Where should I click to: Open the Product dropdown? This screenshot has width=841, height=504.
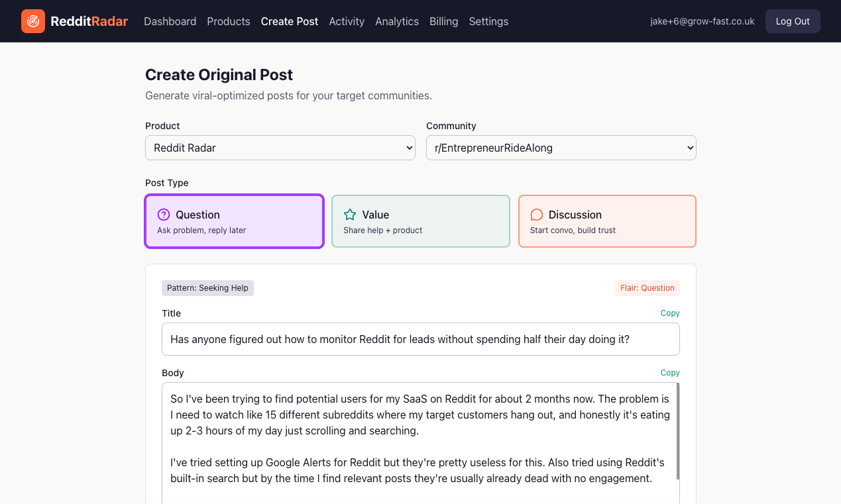pyautogui.click(x=280, y=147)
